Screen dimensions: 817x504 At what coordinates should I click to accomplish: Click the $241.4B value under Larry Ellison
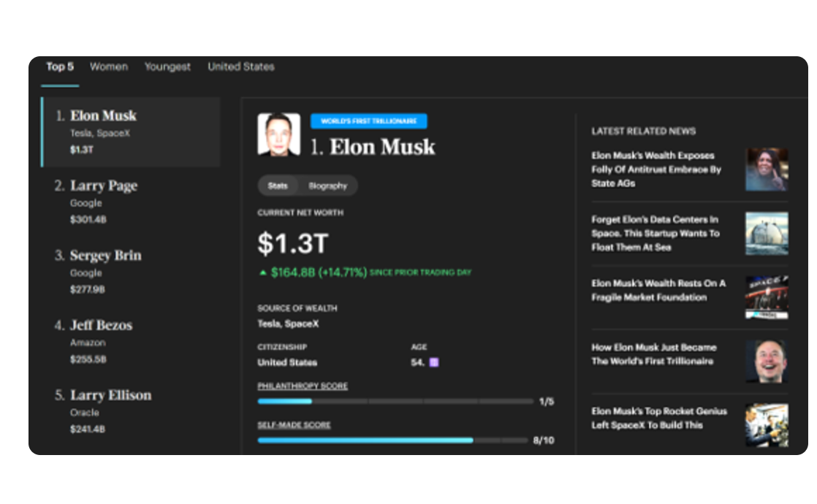(88, 429)
